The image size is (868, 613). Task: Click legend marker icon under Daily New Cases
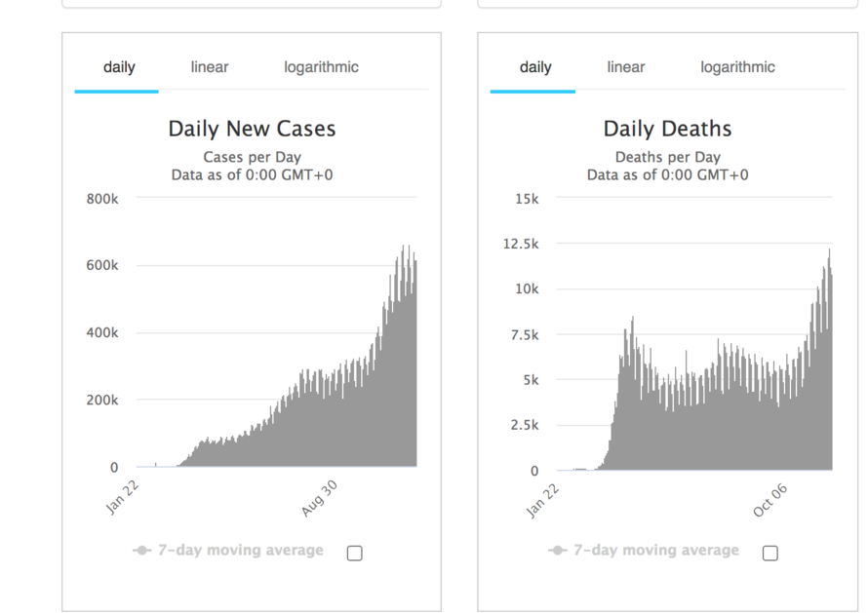pyautogui.click(x=142, y=551)
